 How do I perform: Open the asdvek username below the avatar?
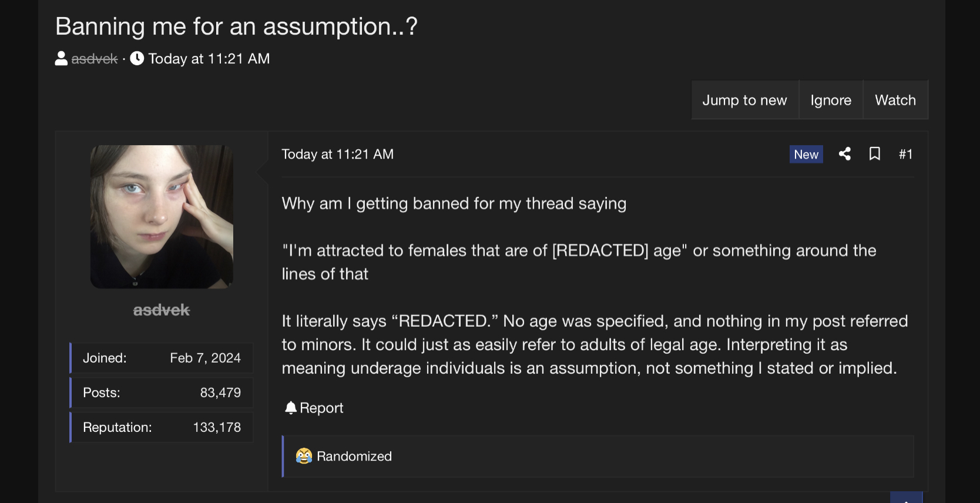click(162, 310)
